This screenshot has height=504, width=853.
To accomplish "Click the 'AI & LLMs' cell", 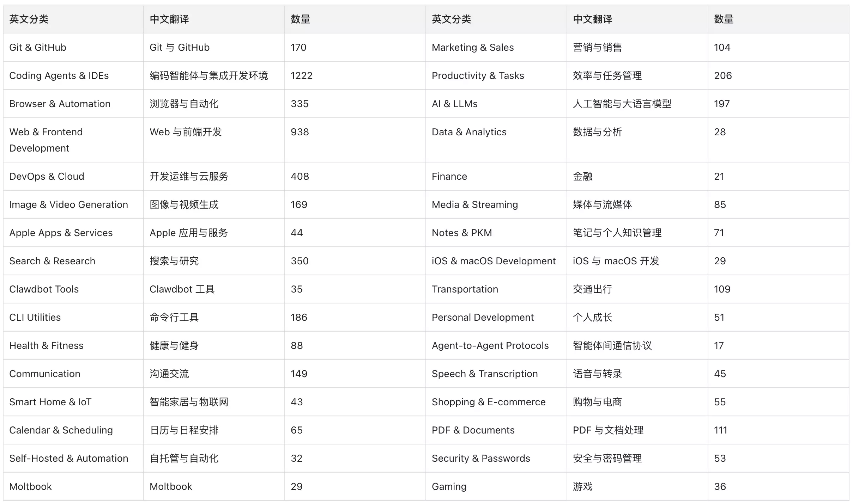I will (454, 104).
